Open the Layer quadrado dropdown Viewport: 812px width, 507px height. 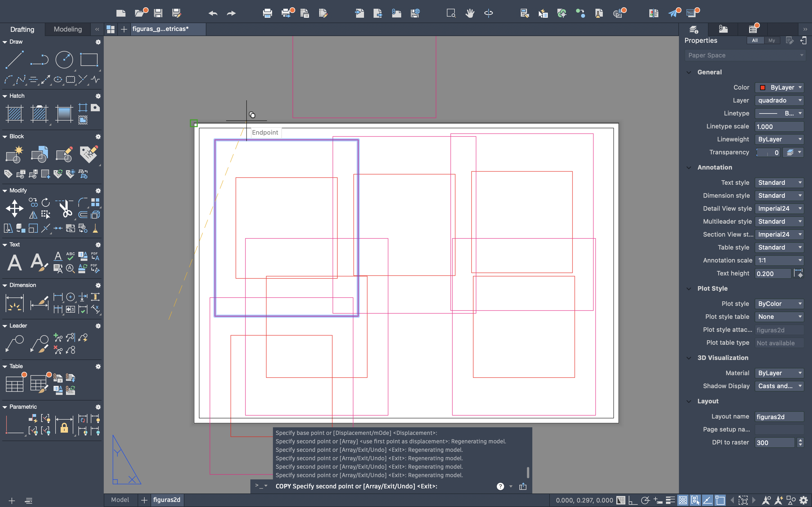[x=779, y=100]
